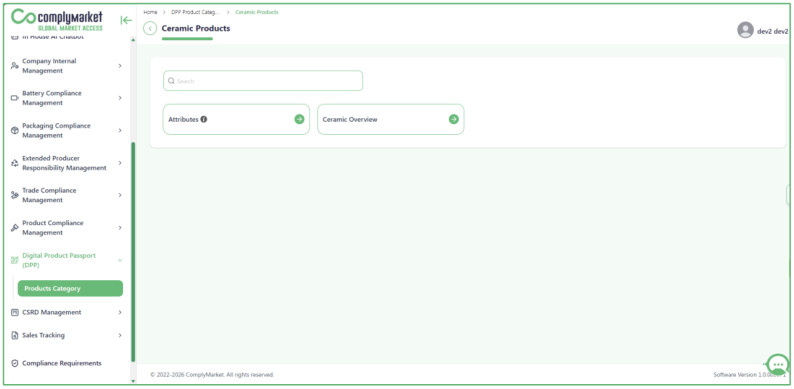Viewport: 794px width, 389px height.
Task: Click the Trade Compliance Management icon
Action: (x=15, y=195)
